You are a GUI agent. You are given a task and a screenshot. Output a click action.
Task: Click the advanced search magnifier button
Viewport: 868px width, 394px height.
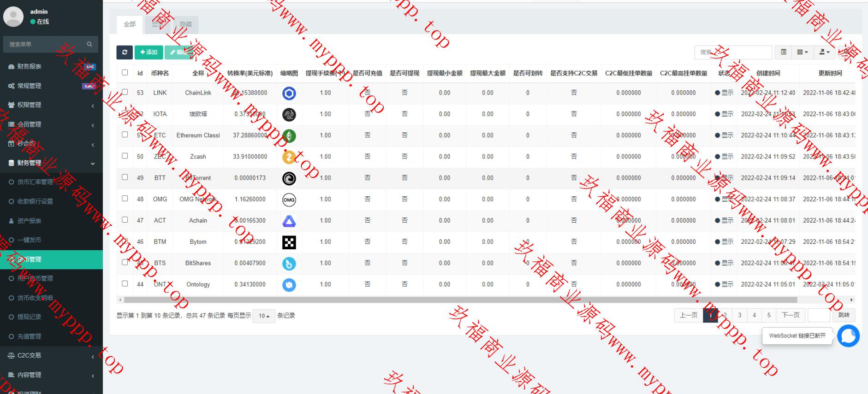click(x=847, y=52)
